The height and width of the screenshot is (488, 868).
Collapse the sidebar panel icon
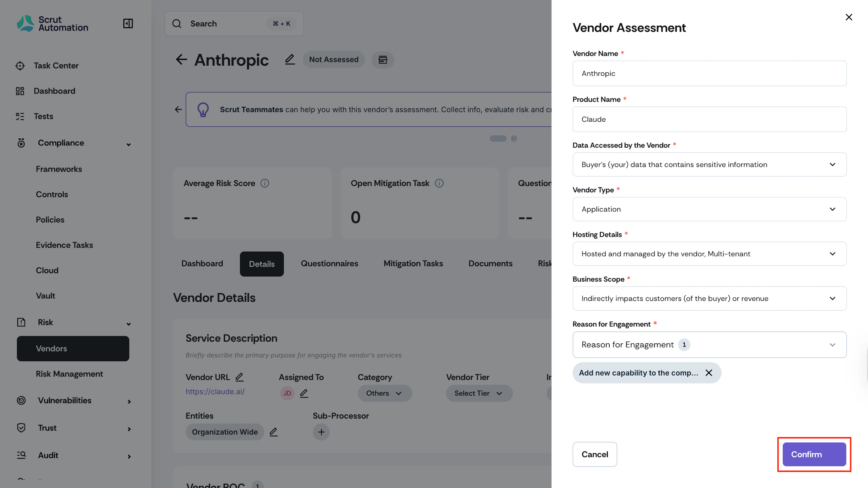(x=128, y=24)
